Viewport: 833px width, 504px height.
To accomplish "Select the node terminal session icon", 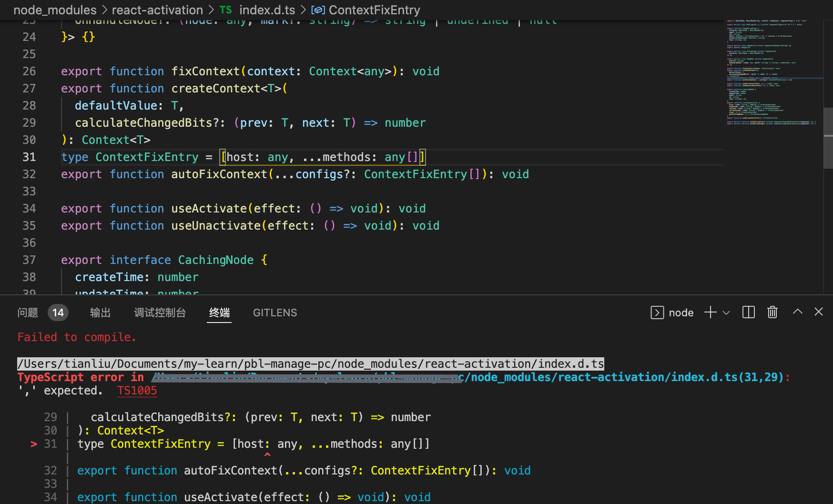I will pyautogui.click(x=657, y=312).
